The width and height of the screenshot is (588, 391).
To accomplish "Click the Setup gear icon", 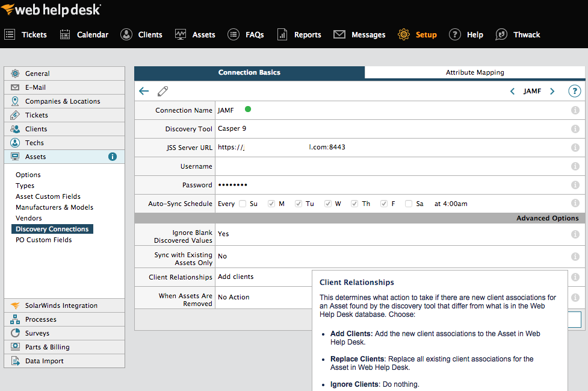I will click(x=404, y=34).
